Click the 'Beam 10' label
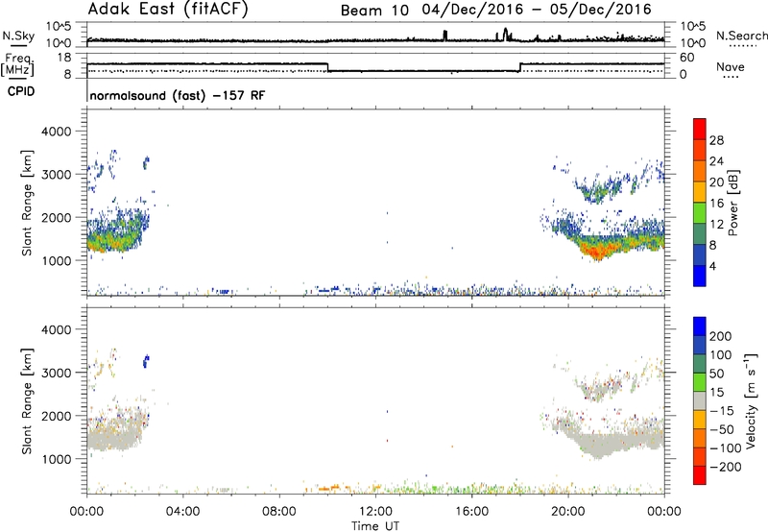Screen dimensions: 768x532 (374, 11)
